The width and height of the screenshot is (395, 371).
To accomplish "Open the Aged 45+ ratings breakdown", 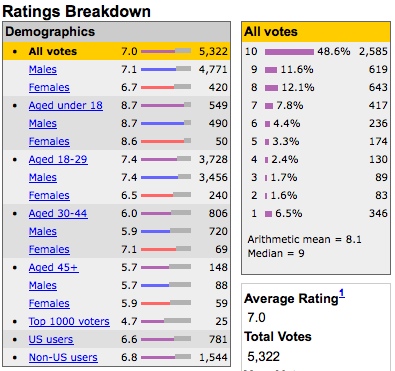I will click(54, 267).
